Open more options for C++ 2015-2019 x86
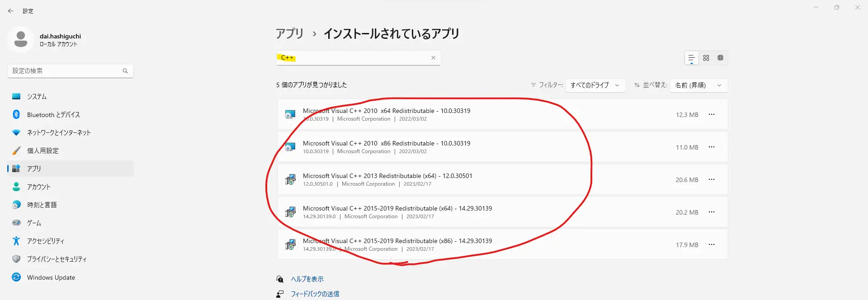This screenshot has width=868, height=300. [712, 244]
